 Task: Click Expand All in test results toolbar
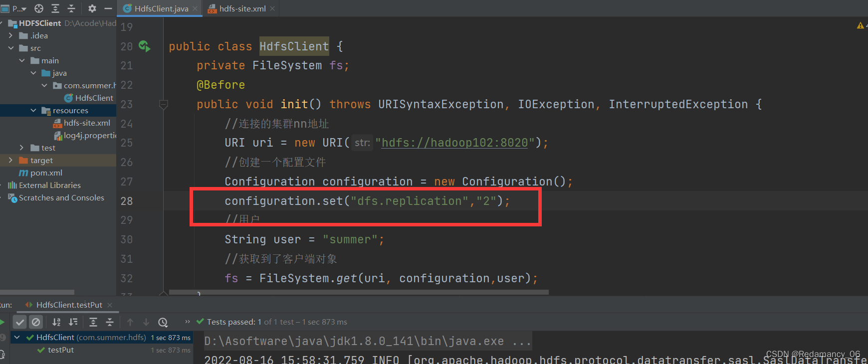[93, 322]
